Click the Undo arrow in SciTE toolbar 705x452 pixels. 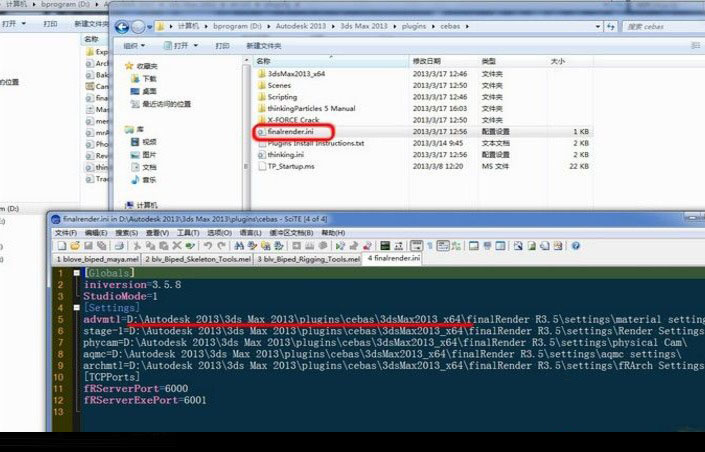coord(208,246)
